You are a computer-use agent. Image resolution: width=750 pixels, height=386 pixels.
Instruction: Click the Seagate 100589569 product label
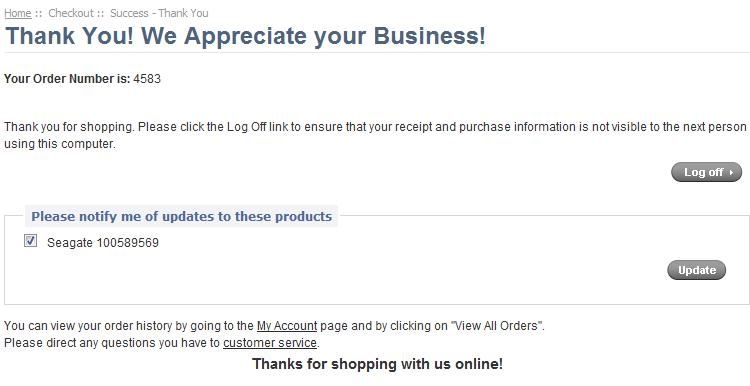pos(103,243)
